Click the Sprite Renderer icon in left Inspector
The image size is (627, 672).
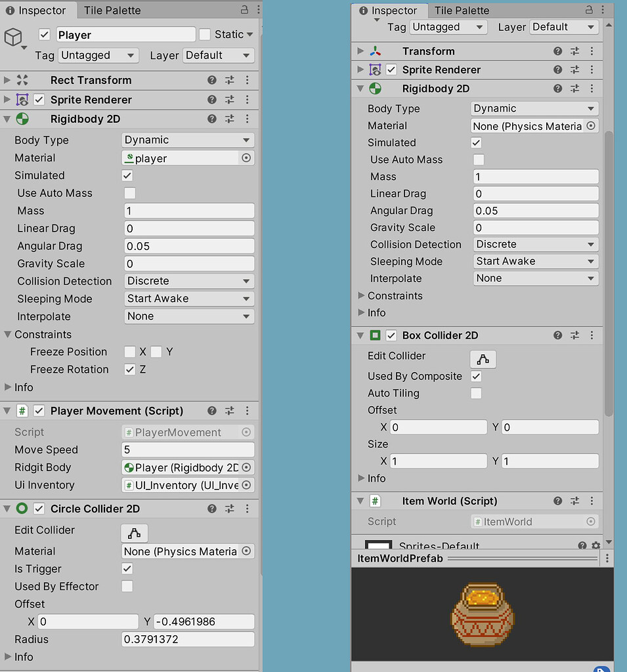(x=22, y=100)
